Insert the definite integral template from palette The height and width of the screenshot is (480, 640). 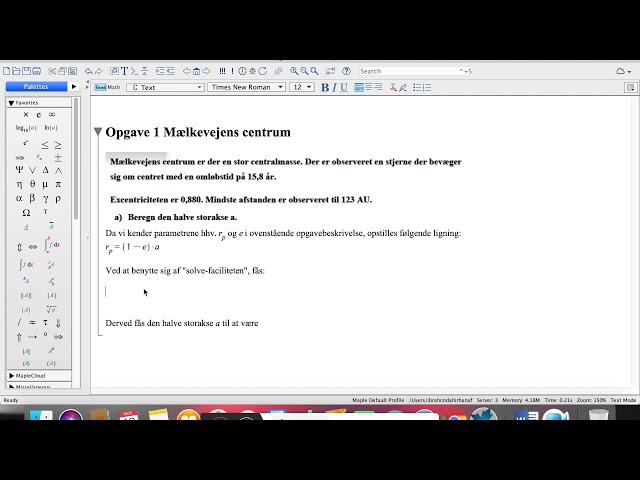pyautogui.click(x=52, y=245)
